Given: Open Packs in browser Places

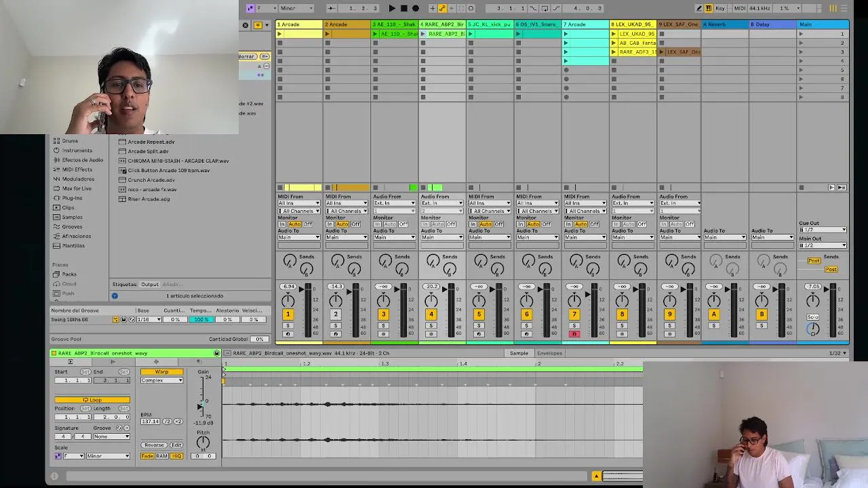Looking at the screenshot, I should point(68,274).
